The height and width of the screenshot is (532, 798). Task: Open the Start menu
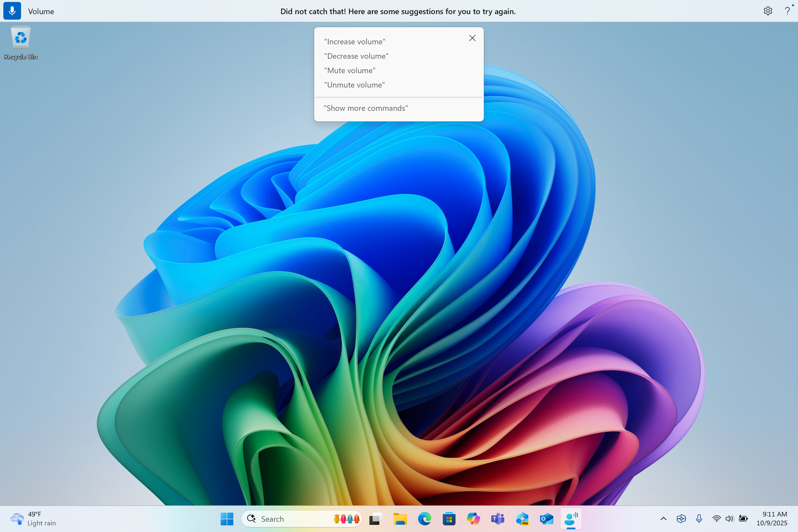pyautogui.click(x=227, y=519)
